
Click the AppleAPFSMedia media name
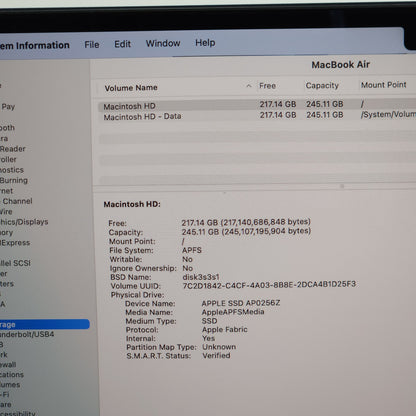pyautogui.click(x=233, y=312)
